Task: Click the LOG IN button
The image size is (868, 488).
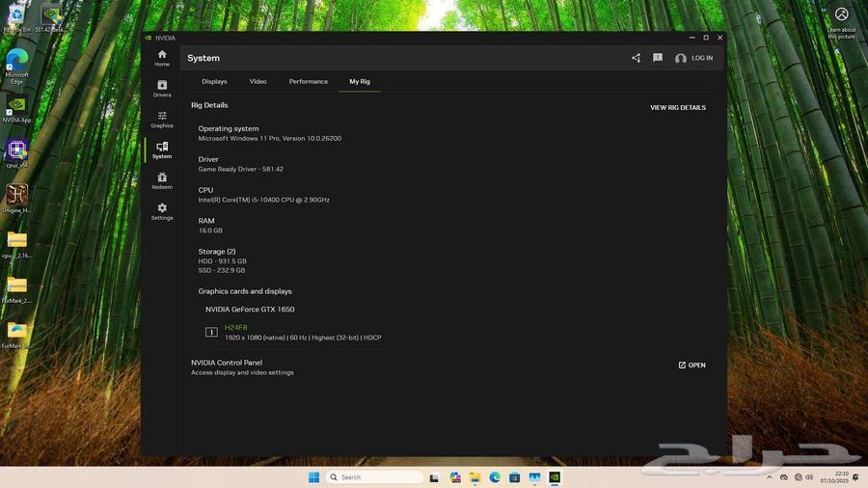Action: [694, 58]
